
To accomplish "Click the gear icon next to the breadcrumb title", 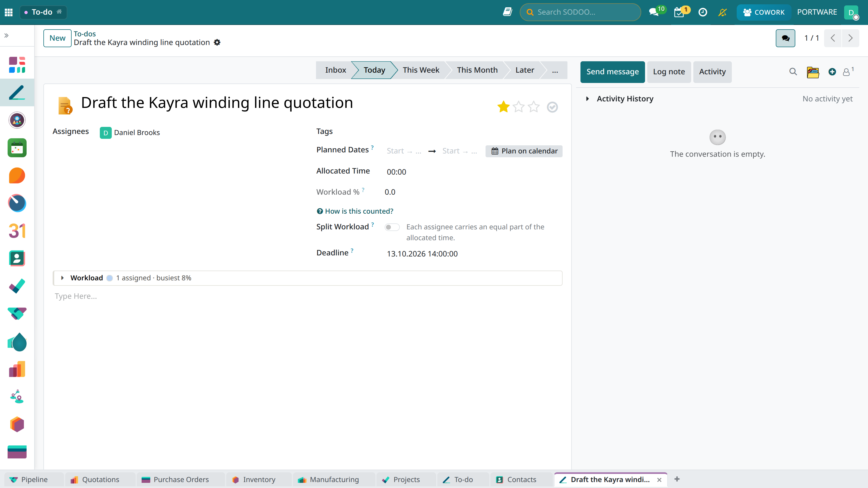I will coord(217,43).
